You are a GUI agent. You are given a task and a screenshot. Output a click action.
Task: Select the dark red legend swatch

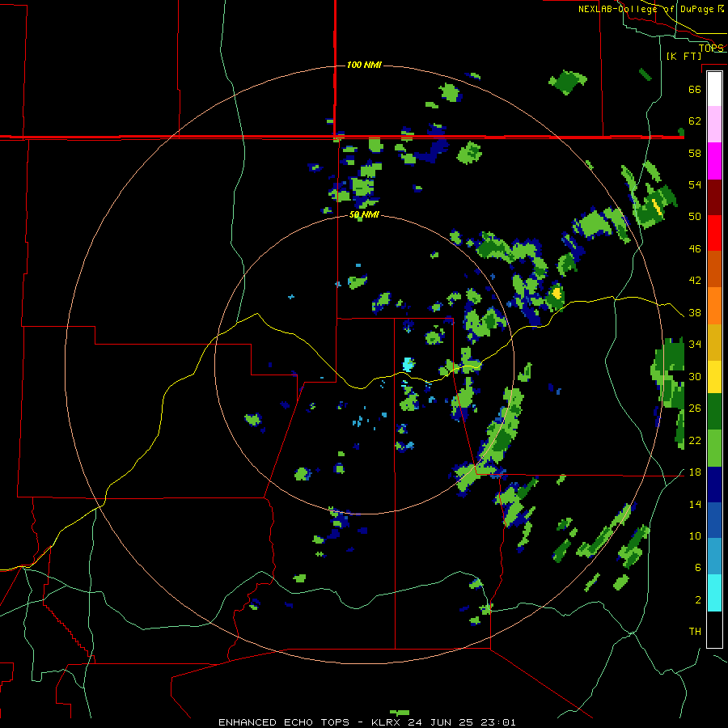(714, 197)
